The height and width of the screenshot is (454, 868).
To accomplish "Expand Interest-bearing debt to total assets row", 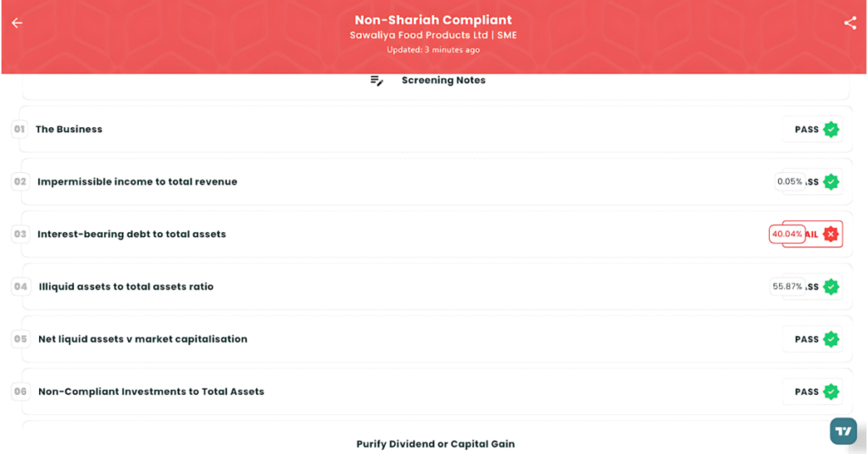I will tap(436, 234).
